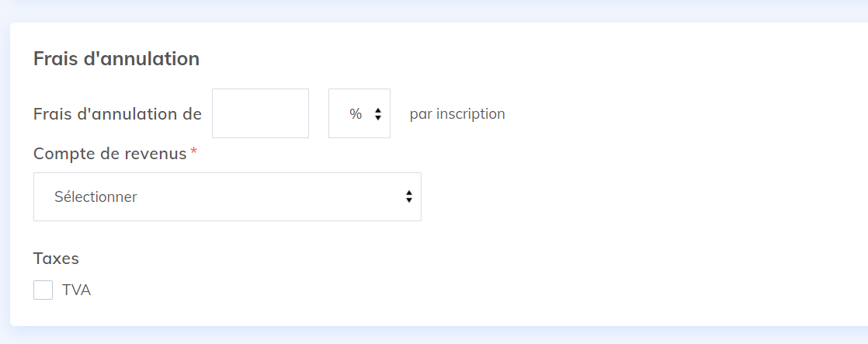Screen dimensions: 868x344
Task: Click the Taxes section label
Action: 56,258
